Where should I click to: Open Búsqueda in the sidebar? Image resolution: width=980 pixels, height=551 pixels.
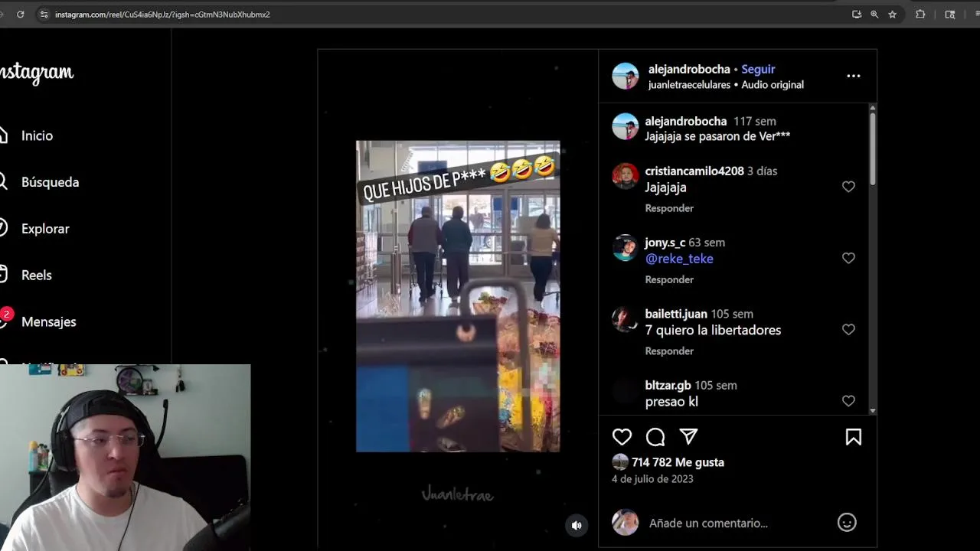tap(50, 182)
